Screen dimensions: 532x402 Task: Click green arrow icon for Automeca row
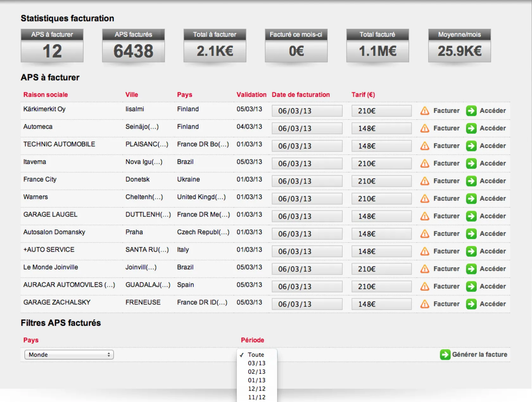(x=471, y=128)
